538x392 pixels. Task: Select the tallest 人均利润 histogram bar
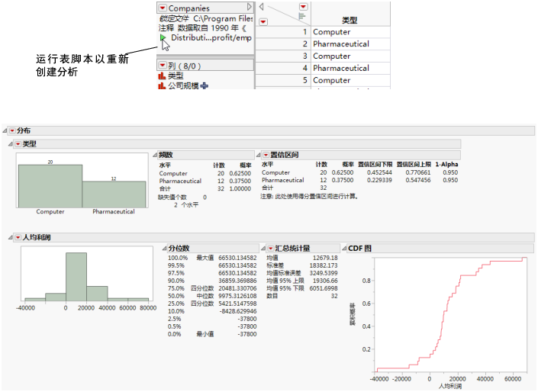click(76, 277)
